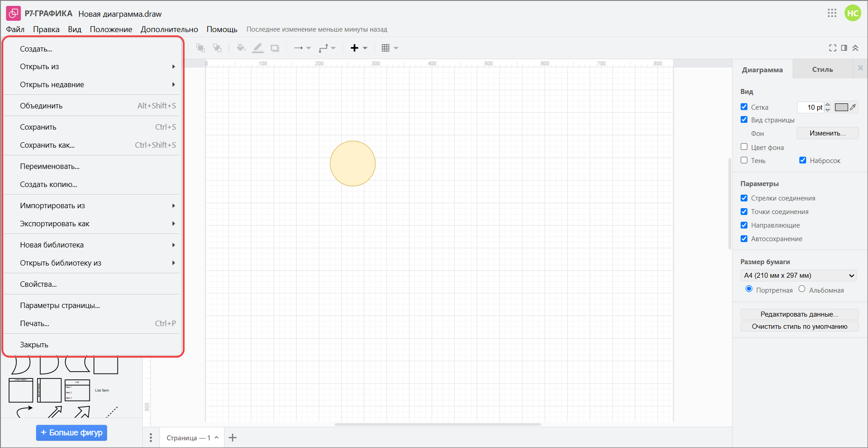Click the Редактировать данные... button

[x=799, y=314]
